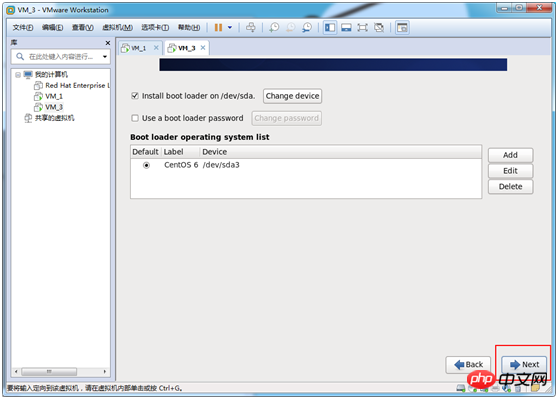Collapse the 我的计算机 tree node
The width and height of the screenshot is (558, 399).
pos(18,75)
